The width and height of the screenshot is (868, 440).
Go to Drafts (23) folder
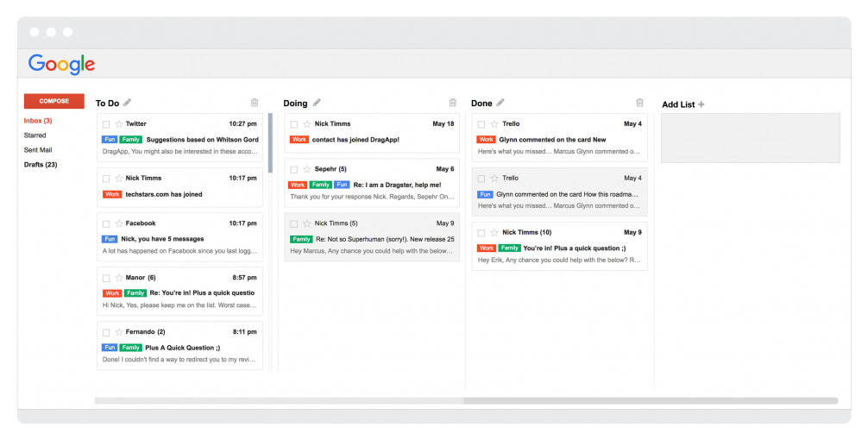click(41, 164)
